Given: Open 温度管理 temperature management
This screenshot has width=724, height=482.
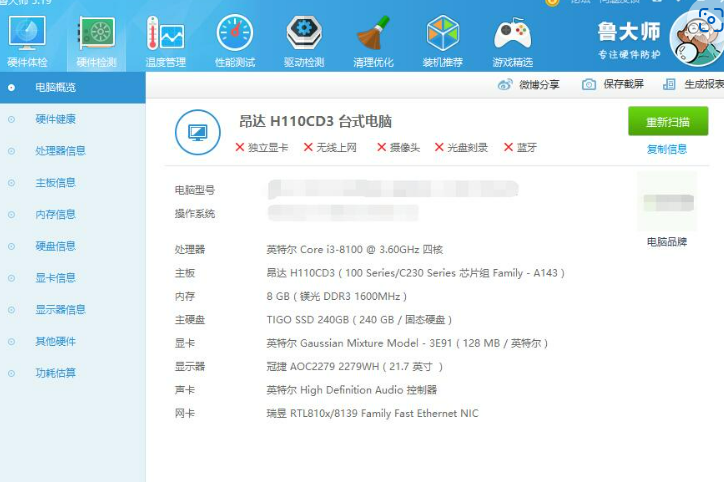Looking at the screenshot, I should [165, 38].
